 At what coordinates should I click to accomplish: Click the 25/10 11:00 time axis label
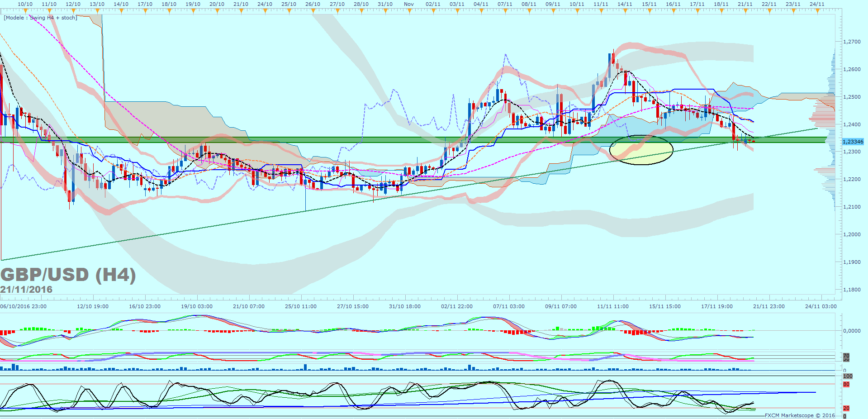coord(301,306)
